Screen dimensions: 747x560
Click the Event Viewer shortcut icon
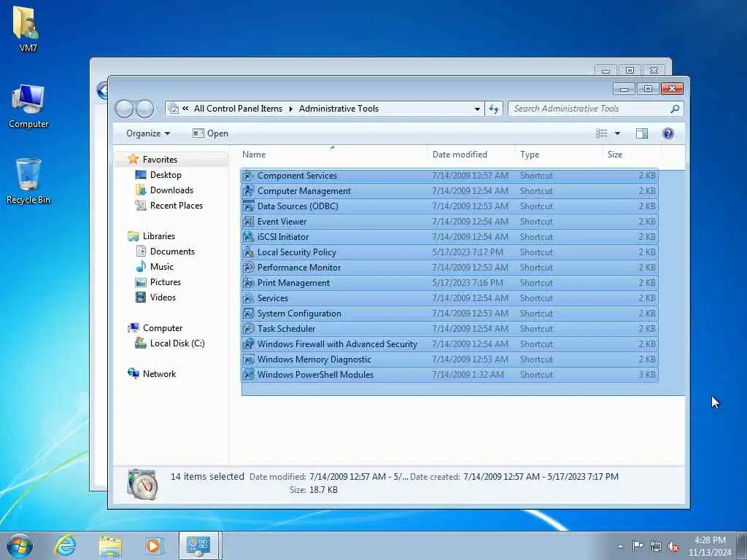[248, 222]
